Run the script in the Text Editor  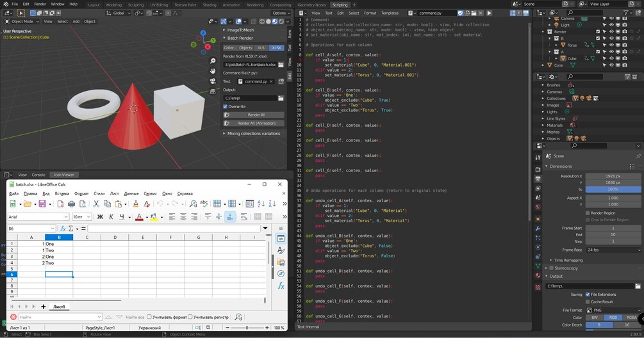tap(489, 13)
